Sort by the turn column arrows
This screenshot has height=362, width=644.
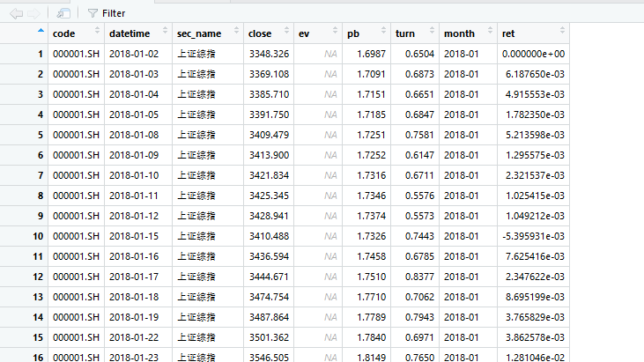pos(431,33)
